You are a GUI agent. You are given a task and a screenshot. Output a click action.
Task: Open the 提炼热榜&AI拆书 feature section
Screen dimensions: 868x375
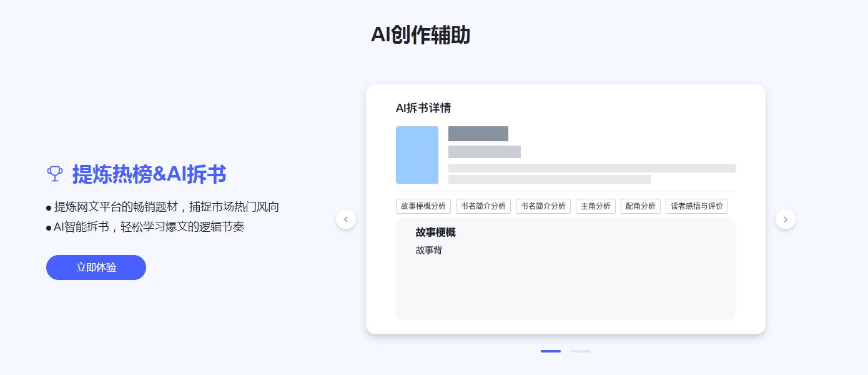click(149, 175)
